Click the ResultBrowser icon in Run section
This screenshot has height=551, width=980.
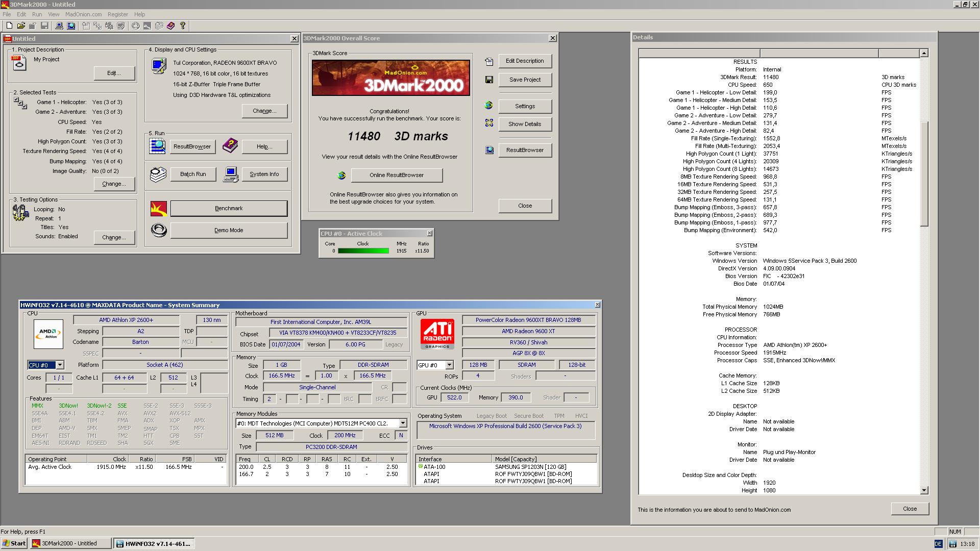(x=157, y=146)
